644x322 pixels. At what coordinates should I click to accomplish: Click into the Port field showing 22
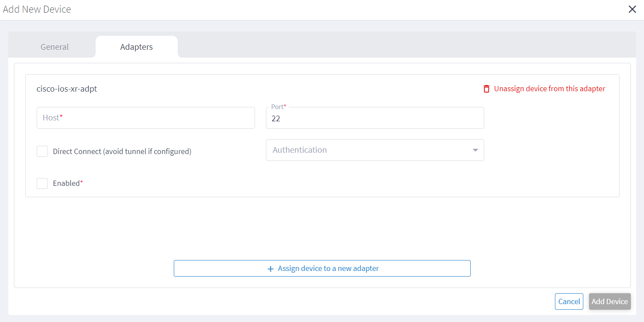pyautogui.click(x=375, y=119)
